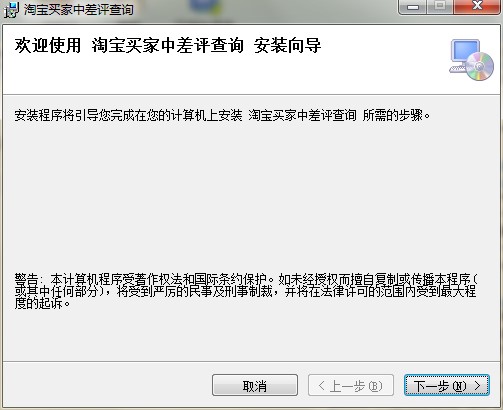Click the greyed-out maximize button

[x=440, y=7]
